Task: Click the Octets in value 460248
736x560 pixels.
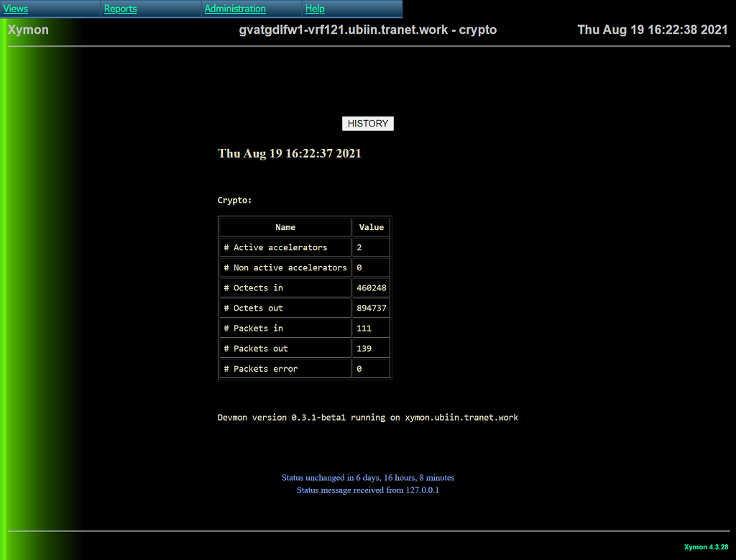Action: click(x=371, y=288)
